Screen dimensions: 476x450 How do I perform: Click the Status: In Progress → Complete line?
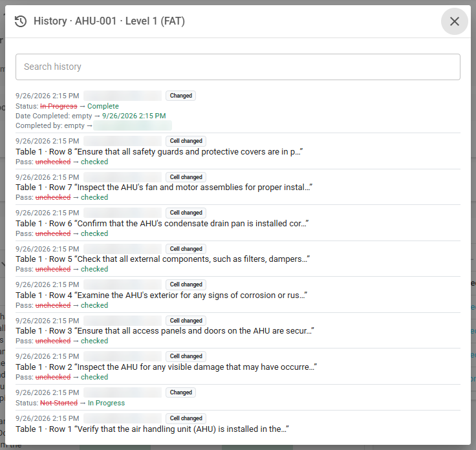pos(67,106)
